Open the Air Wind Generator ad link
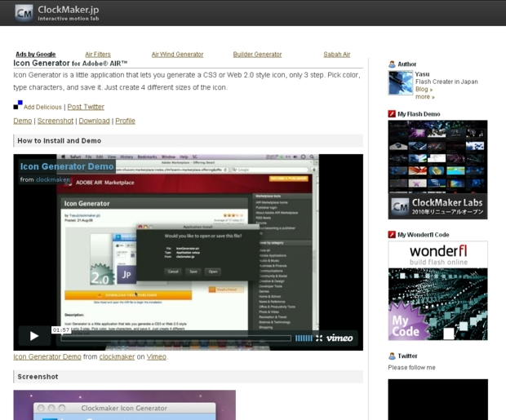506x420 pixels. tap(177, 54)
